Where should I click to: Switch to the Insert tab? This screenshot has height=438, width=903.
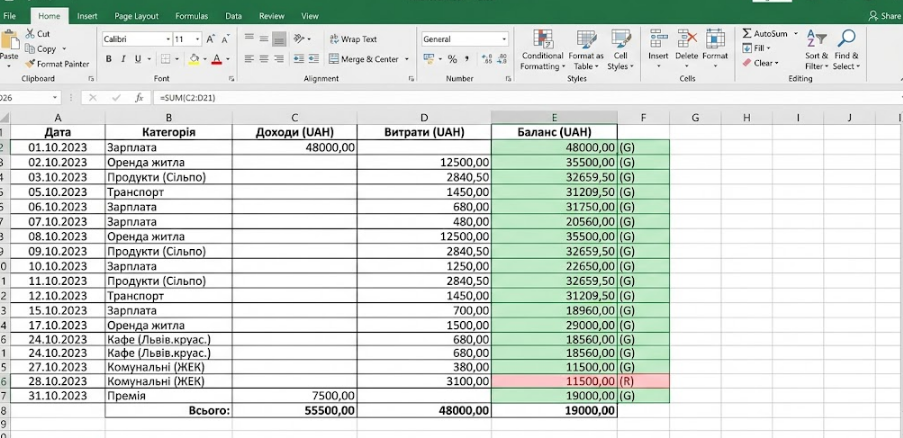(x=88, y=16)
